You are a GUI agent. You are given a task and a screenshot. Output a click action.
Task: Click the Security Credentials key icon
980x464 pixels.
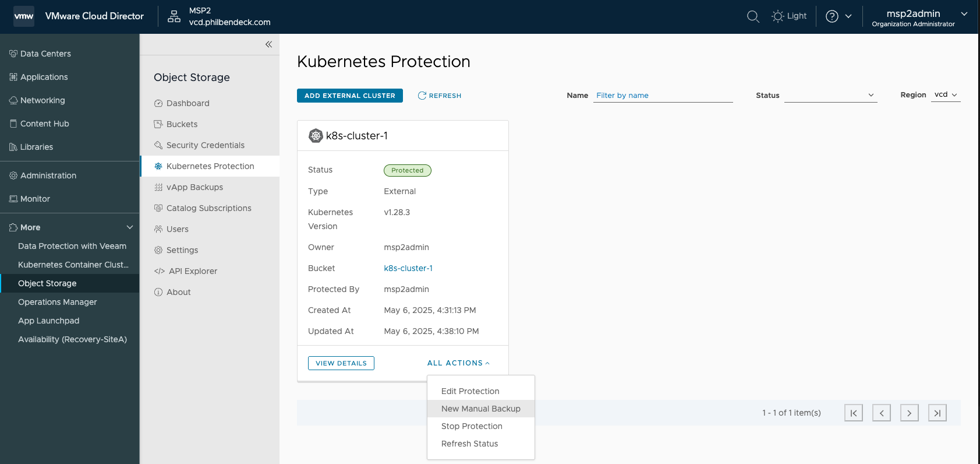click(x=158, y=145)
